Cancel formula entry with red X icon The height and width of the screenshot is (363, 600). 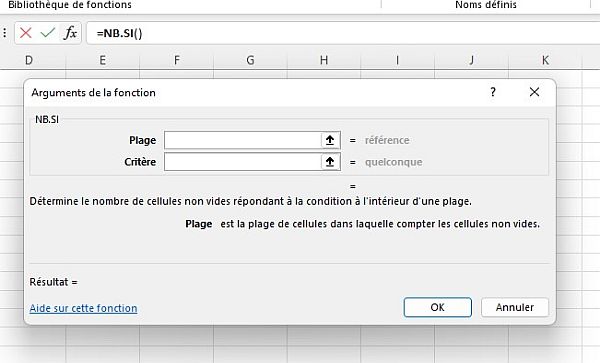pos(26,33)
